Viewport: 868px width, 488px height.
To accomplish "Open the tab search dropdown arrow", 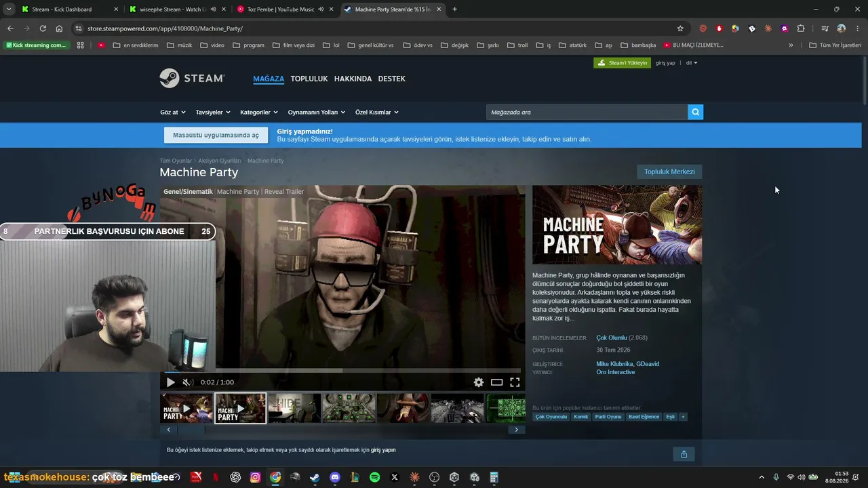I will (9, 9).
